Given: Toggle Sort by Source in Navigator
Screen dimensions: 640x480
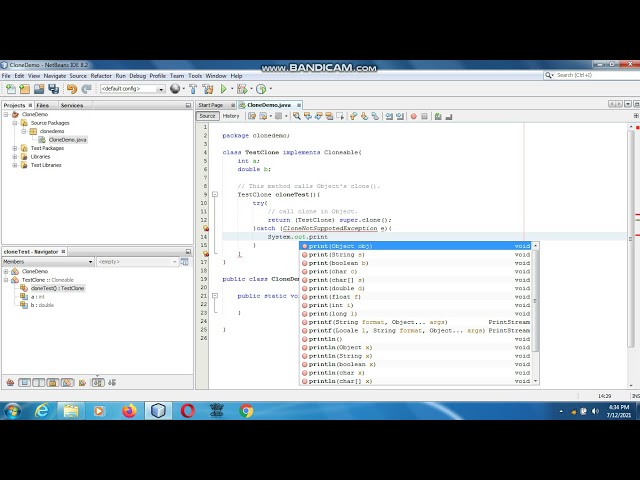Looking at the screenshot, I should click(112, 382).
